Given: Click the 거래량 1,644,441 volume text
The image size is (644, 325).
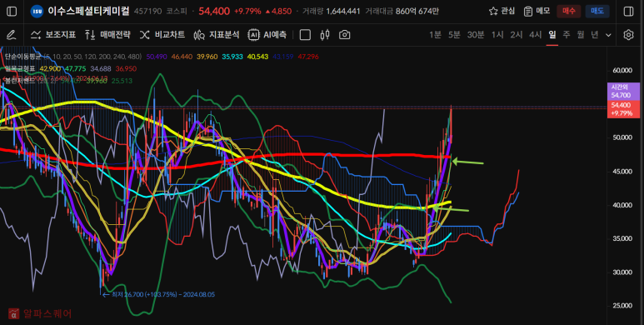Looking at the screenshot, I should [x=331, y=12].
